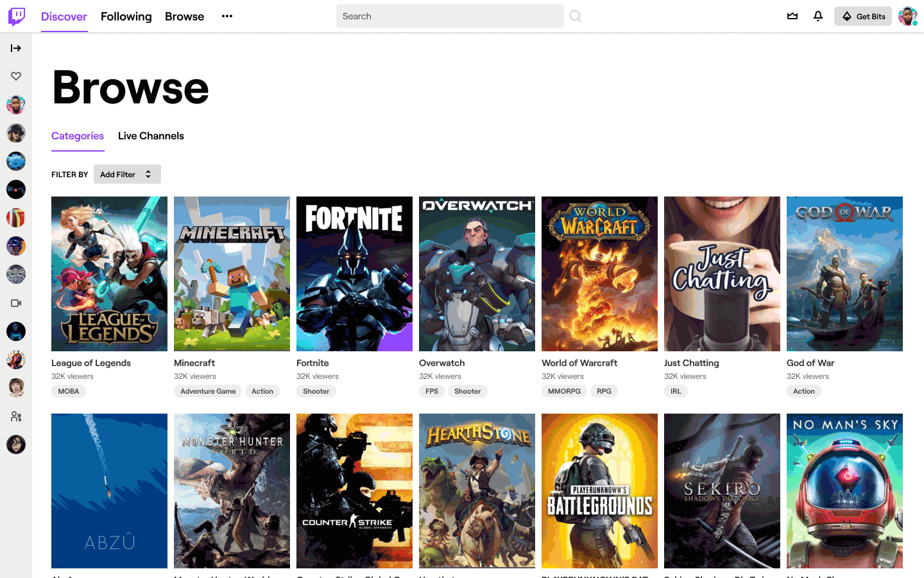
Task: Select the Adventure Game tag under Minecraft
Action: point(208,391)
